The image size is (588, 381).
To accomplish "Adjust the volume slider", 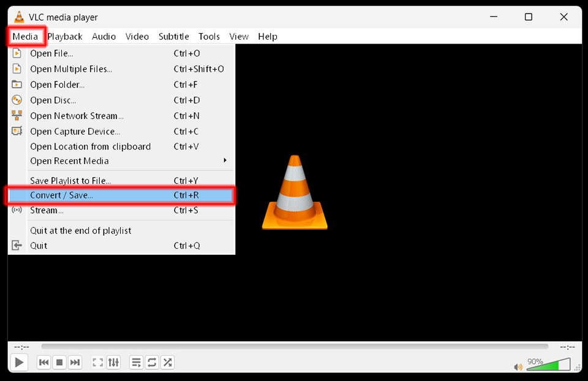I will (x=550, y=366).
